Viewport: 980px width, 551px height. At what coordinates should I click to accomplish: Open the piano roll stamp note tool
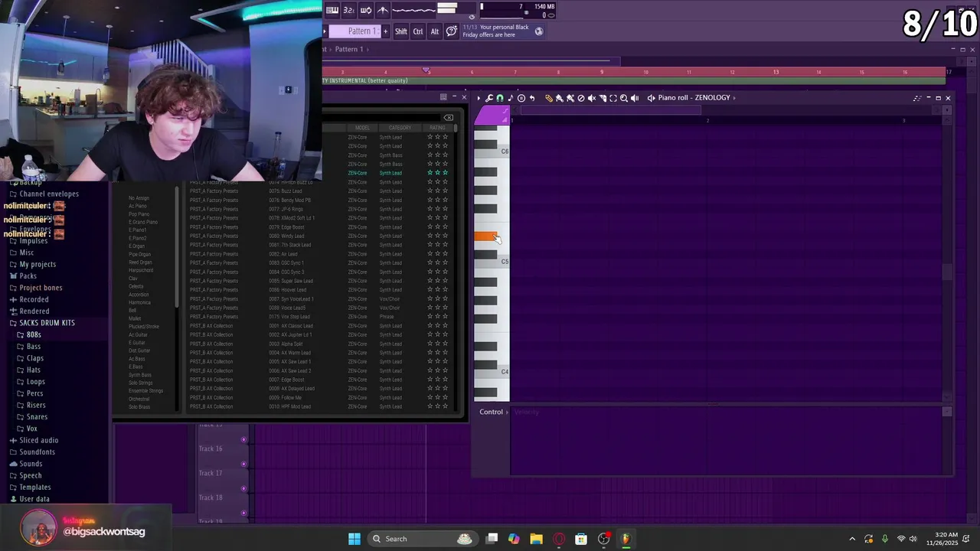pos(511,98)
